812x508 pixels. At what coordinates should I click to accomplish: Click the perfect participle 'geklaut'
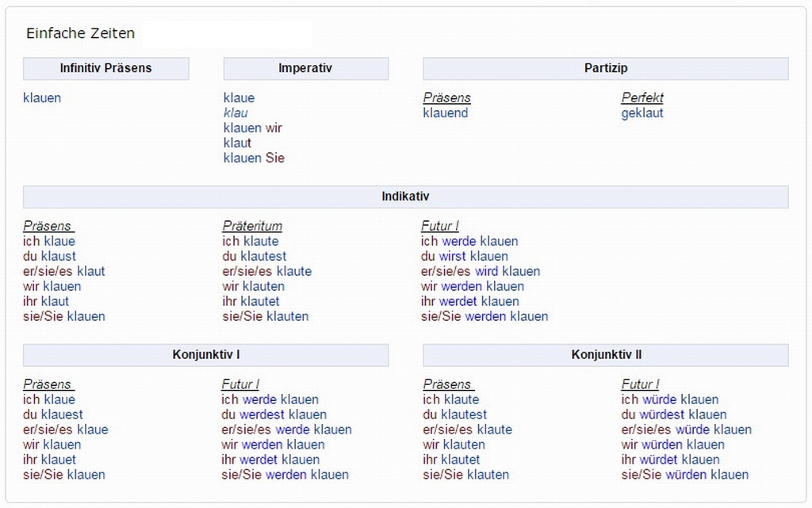642,113
